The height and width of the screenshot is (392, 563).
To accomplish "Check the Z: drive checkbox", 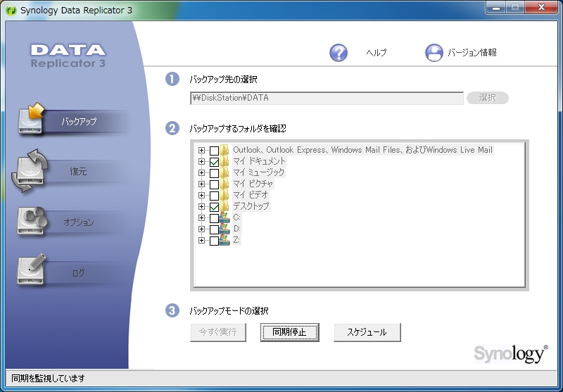I will (214, 241).
